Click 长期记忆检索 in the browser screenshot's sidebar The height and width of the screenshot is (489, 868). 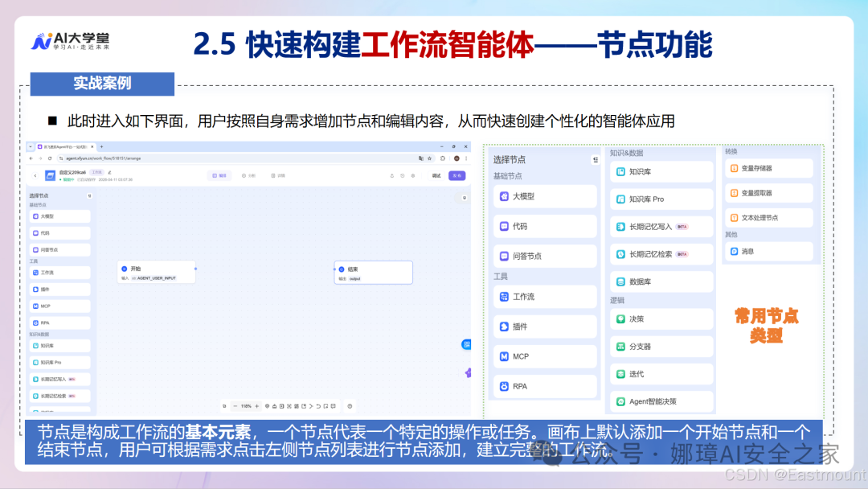(60, 396)
